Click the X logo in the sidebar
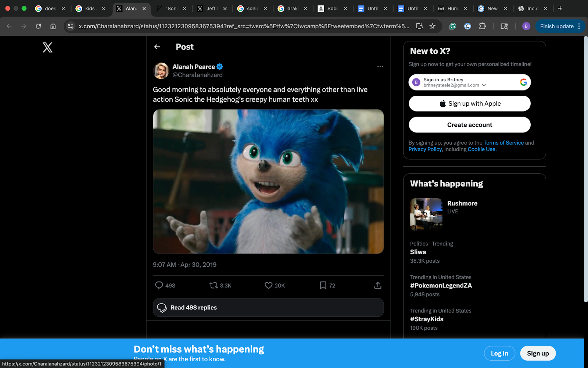The height and width of the screenshot is (368, 588). 47,47
